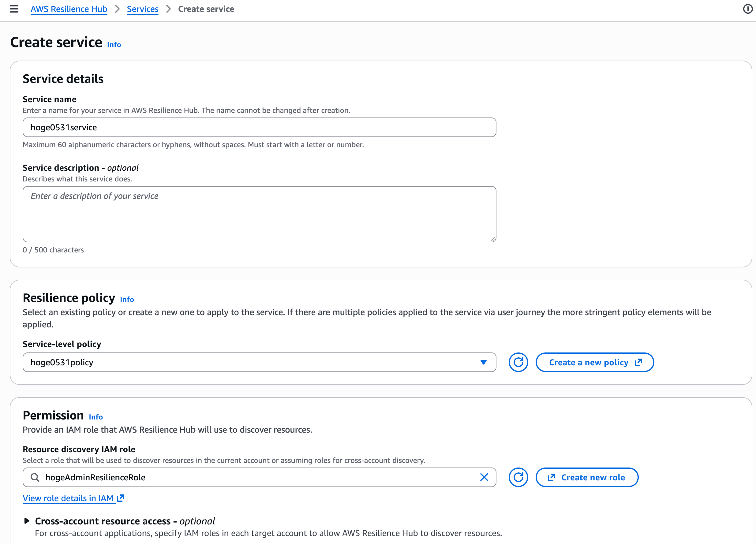Click into the Service description textarea
This screenshot has height=544, width=756.
(x=259, y=214)
